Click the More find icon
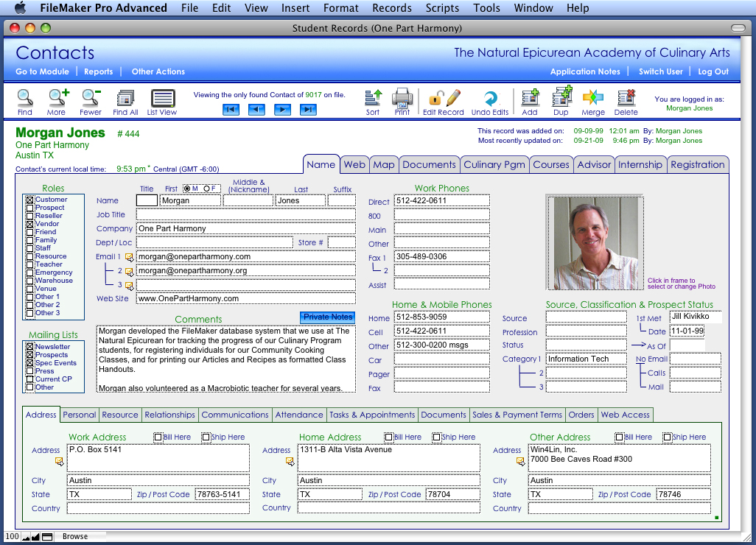 (x=58, y=98)
